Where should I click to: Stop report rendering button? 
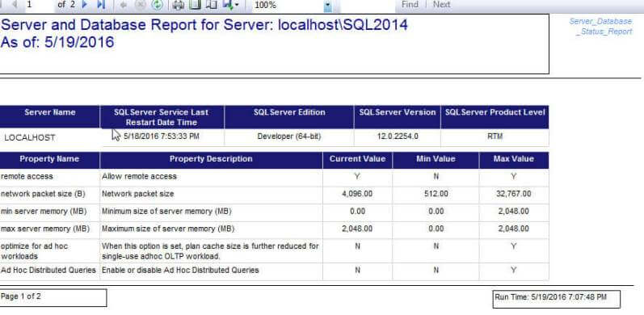pyautogui.click(x=140, y=5)
